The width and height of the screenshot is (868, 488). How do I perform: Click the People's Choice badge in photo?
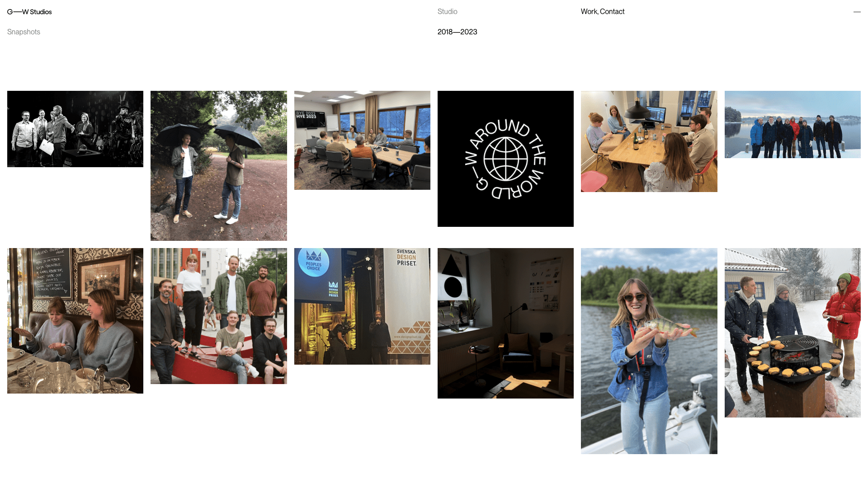coord(314,263)
